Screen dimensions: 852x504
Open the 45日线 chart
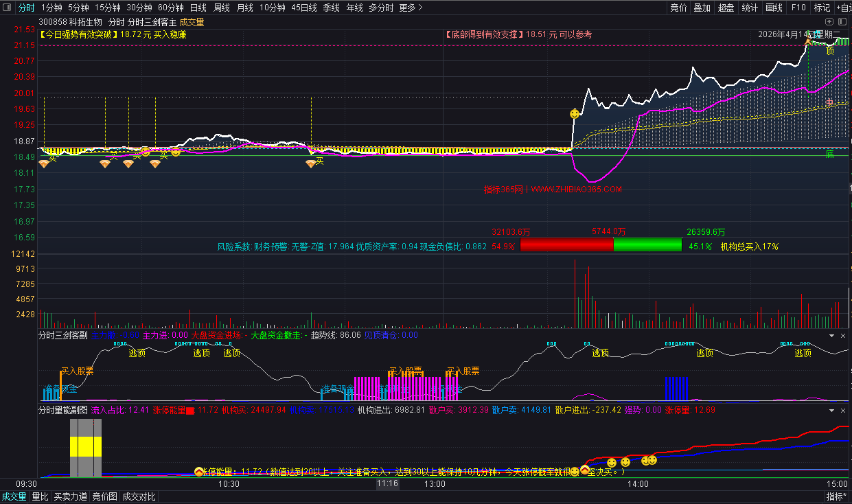point(304,8)
